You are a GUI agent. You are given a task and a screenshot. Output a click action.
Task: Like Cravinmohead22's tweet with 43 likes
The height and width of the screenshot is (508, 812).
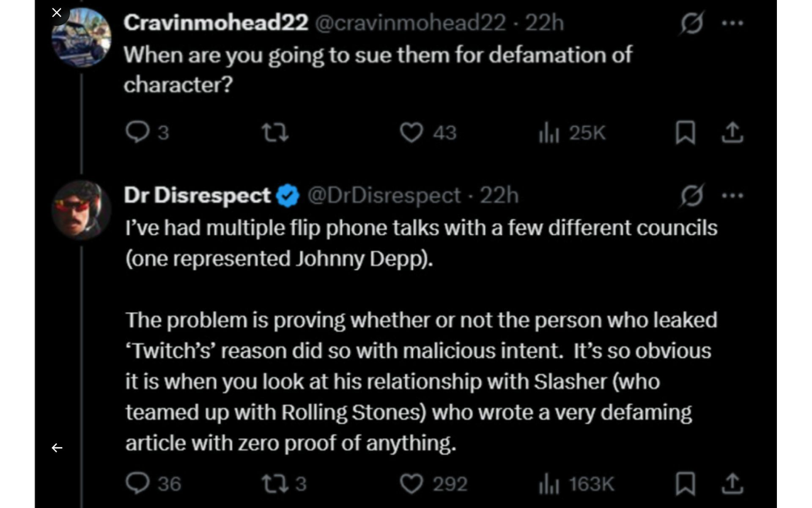coord(411,132)
